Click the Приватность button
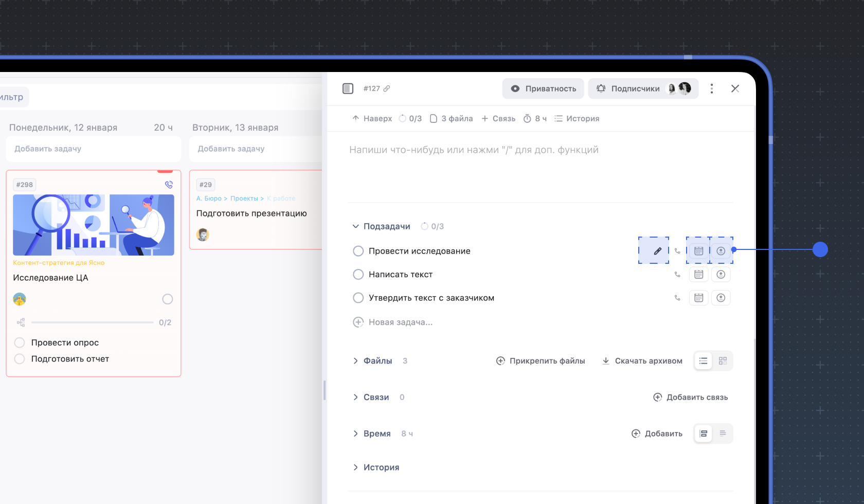Screen dimensions: 864x504 (x=543, y=88)
